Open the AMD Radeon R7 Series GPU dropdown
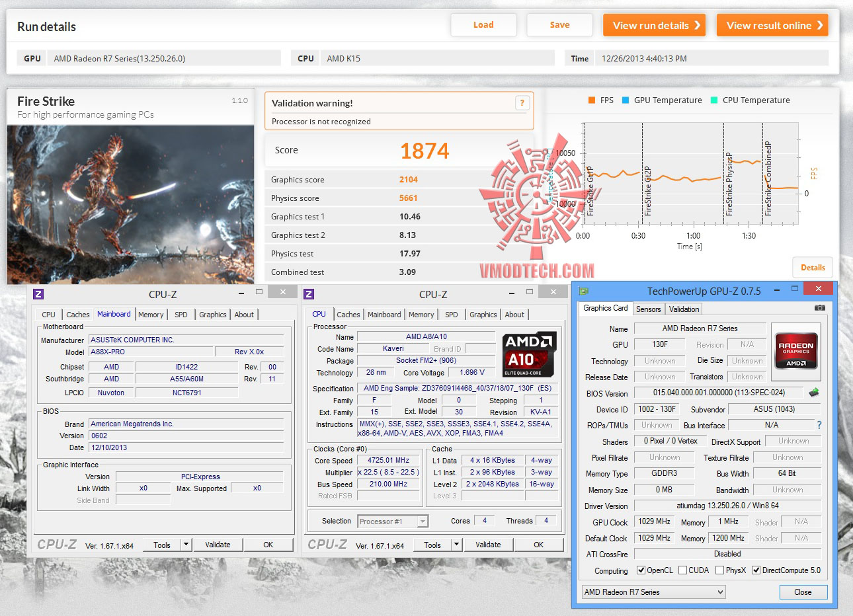 pos(653,592)
